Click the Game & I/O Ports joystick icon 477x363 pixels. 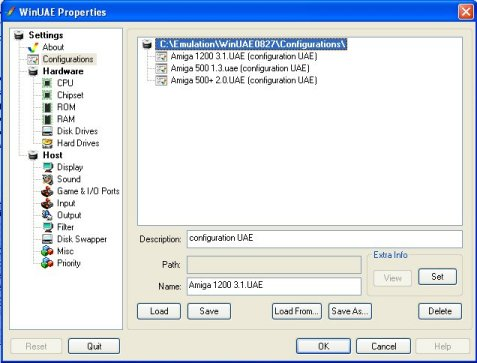(47, 191)
